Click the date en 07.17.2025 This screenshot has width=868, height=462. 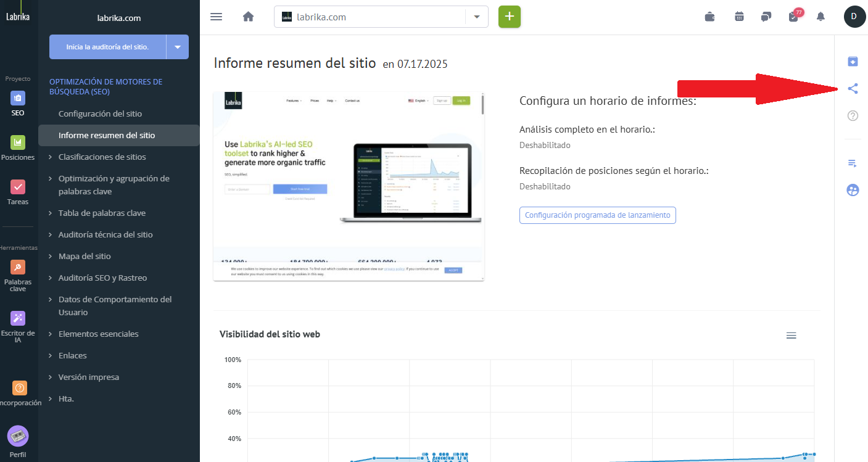[415, 64]
